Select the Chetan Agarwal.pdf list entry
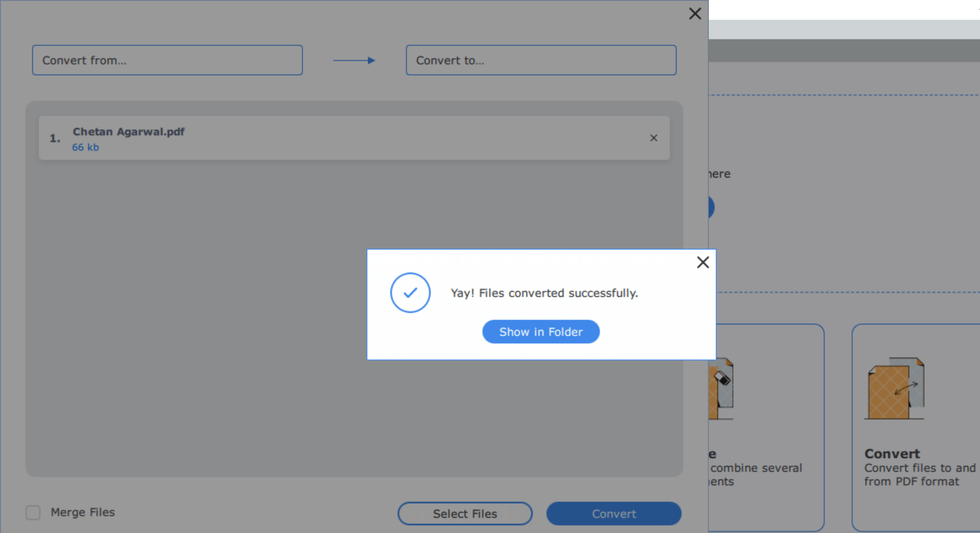This screenshot has width=980, height=533. [338, 138]
